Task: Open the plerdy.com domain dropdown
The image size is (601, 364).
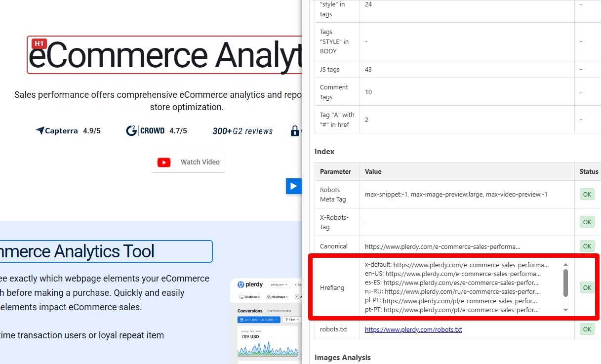Action: [x=280, y=284]
